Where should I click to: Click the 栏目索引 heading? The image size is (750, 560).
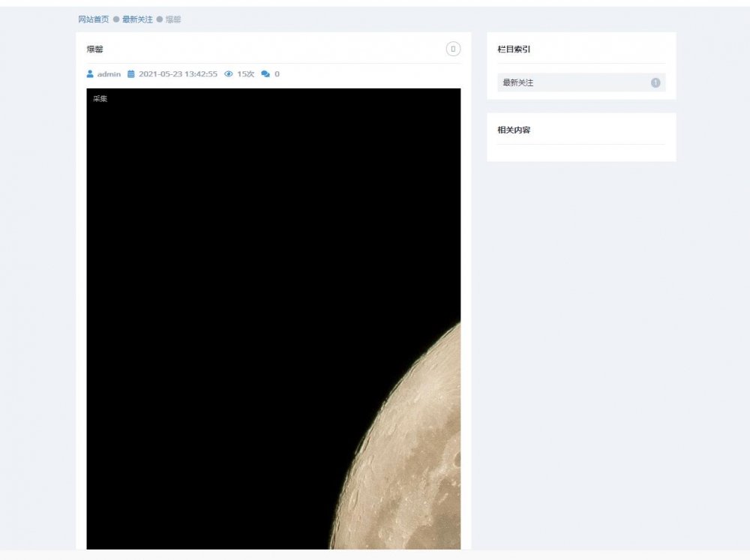click(514, 49)
